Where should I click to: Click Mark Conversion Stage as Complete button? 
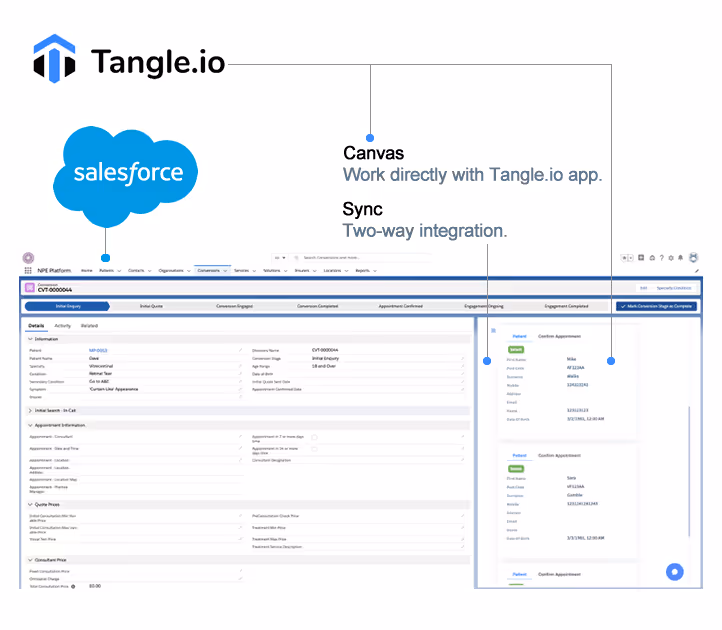(656, 306)
